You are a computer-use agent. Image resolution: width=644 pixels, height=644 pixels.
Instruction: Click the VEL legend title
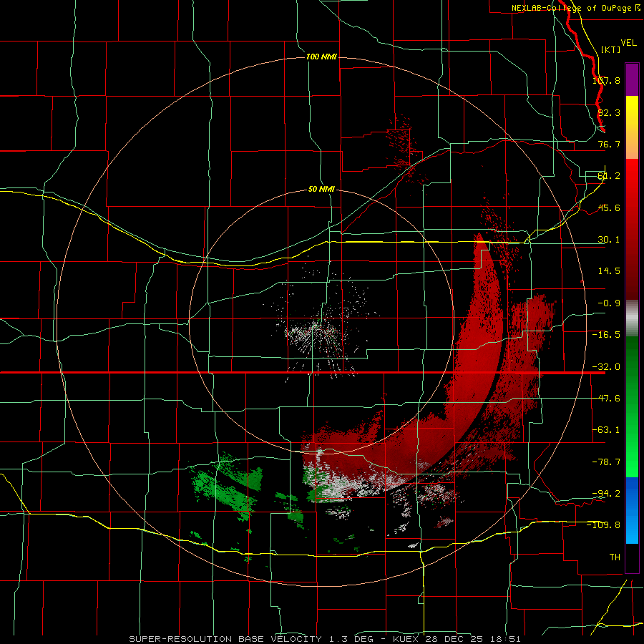pyautogui.click(x=628, y=43)
